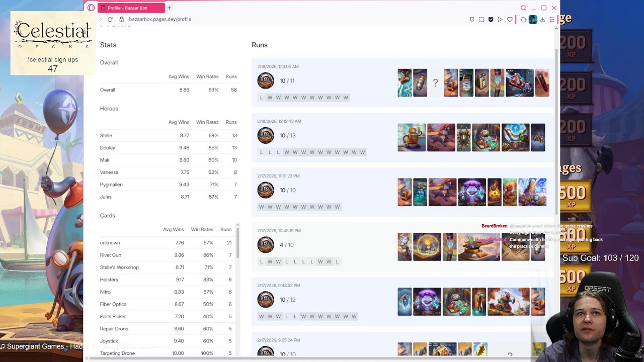This screenshot has height=362, width=644.
Task: Click the Cards table Avg Wins column header
Action: click(174, 229)
